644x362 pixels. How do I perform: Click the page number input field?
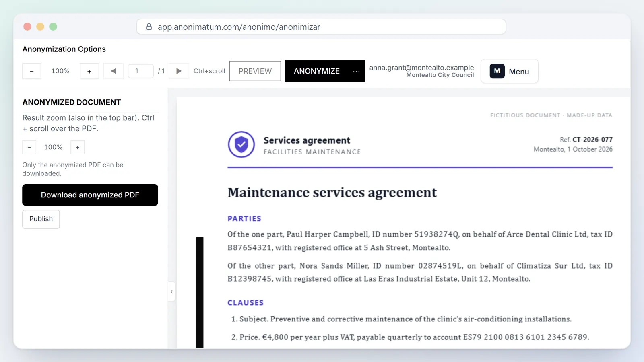[x=140, y=71]
